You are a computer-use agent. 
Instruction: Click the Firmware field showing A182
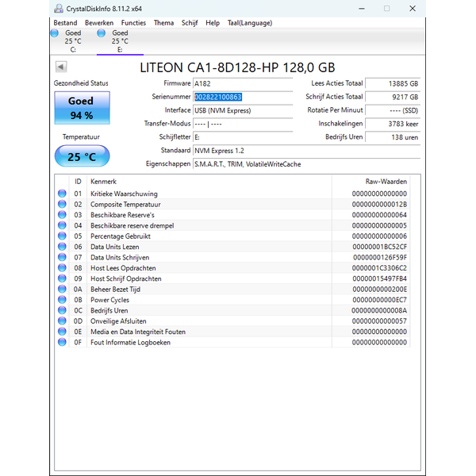point(243,83)
